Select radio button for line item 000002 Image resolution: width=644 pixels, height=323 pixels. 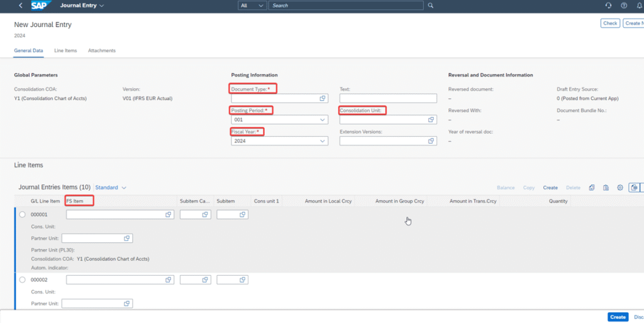pyautogui.click(x=23, y=280)
